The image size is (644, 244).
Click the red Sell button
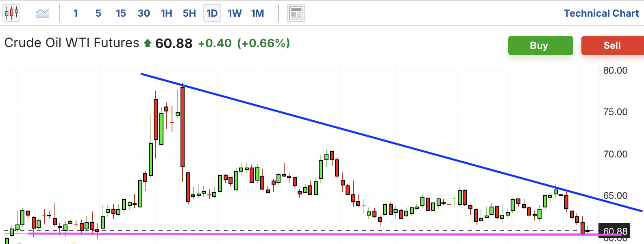[x=613, y=46]
